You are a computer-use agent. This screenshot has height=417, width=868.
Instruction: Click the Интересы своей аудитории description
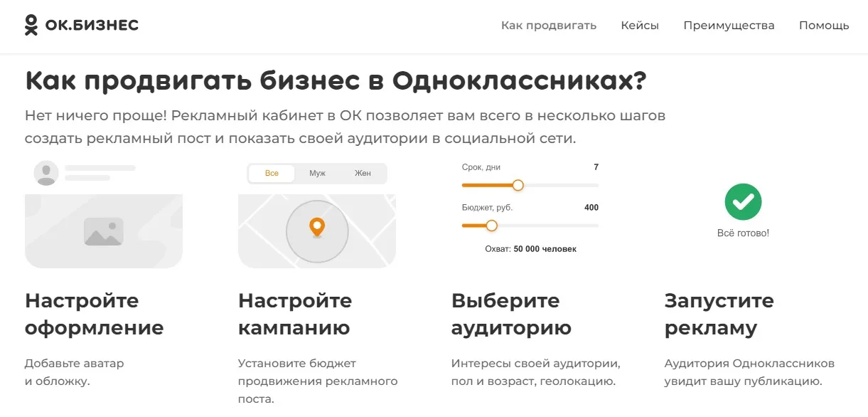536,372
